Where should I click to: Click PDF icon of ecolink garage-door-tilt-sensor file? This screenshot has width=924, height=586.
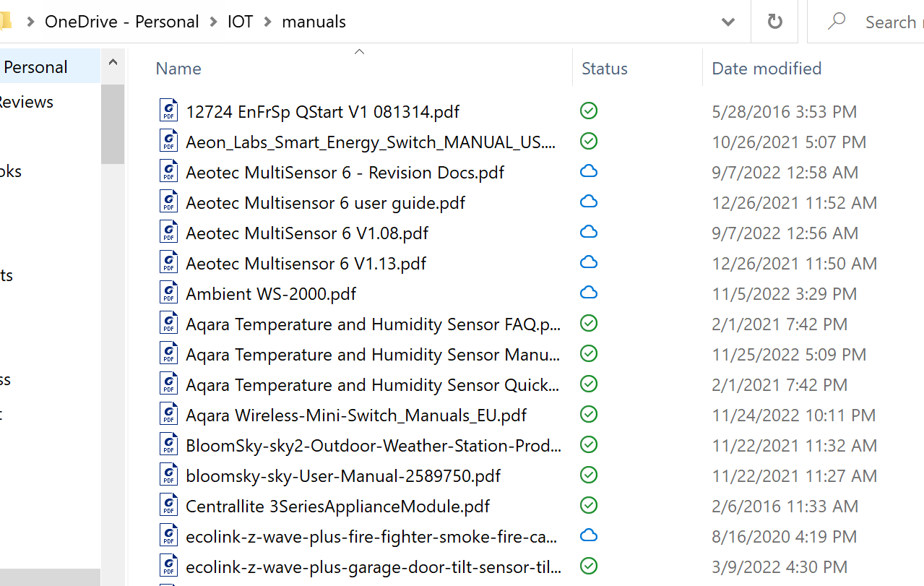pos(168,566)
